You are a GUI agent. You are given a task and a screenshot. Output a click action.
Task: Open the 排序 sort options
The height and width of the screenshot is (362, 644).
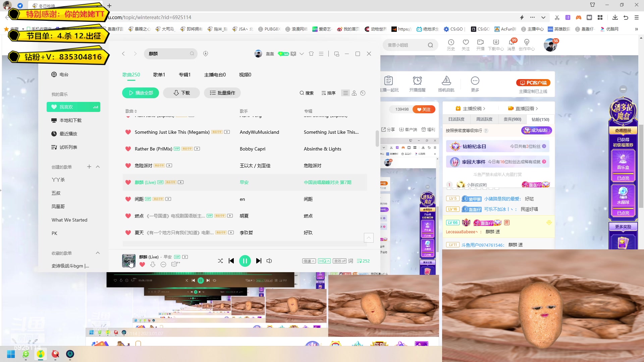point(328,93)
